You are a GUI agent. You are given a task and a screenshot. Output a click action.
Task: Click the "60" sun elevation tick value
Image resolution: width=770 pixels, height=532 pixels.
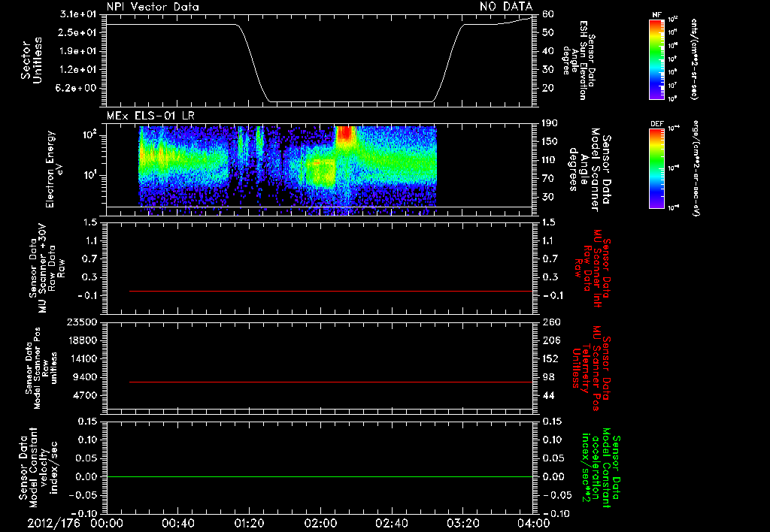[548, 14]
